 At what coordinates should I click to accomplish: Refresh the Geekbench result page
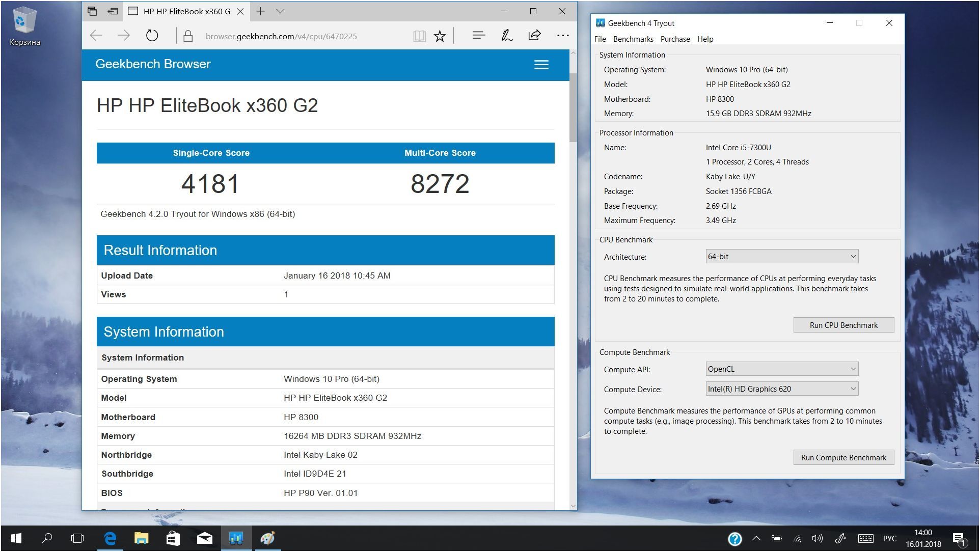click(151, 35)
